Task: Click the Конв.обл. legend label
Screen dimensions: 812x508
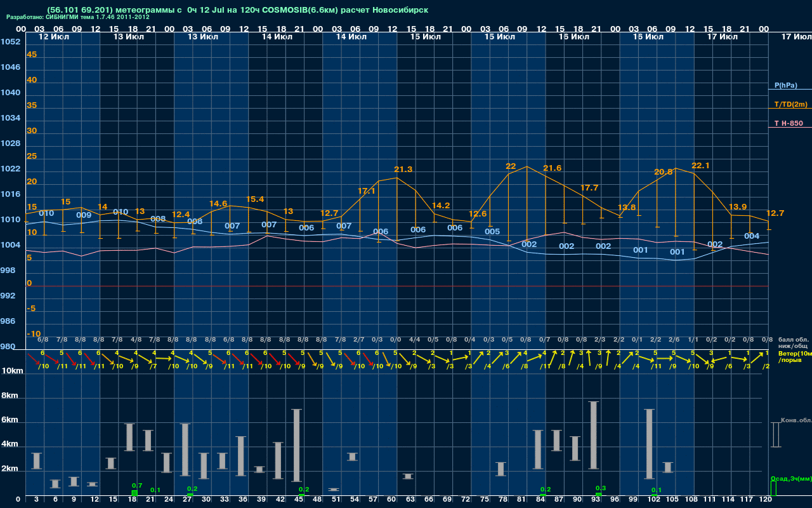Action: [x=797, y=420]
